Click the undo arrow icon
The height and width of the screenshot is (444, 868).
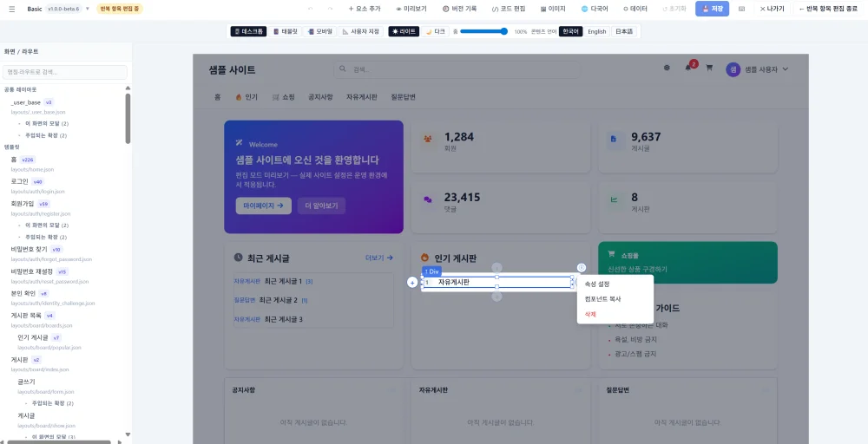[311, 9]
